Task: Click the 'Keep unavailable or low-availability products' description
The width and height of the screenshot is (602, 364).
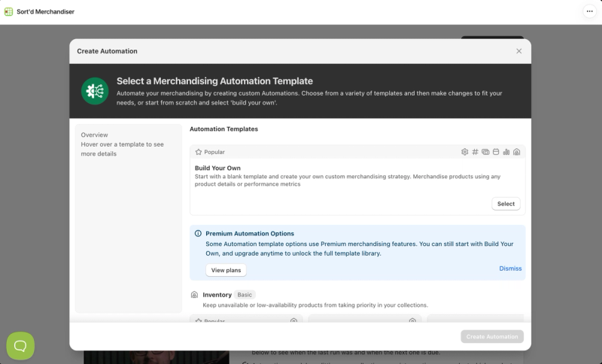Action: [x=315, y=305]
